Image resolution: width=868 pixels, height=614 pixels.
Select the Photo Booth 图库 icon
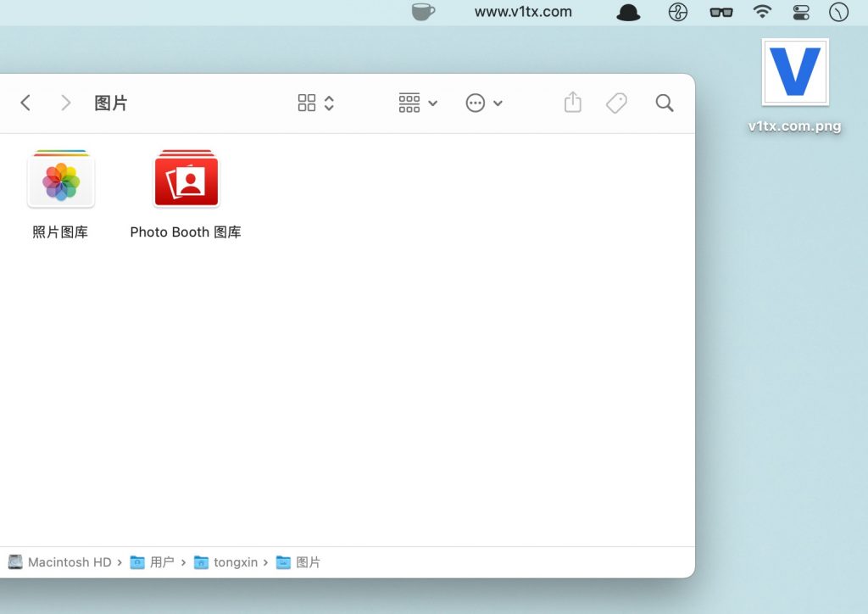(186, 178)
